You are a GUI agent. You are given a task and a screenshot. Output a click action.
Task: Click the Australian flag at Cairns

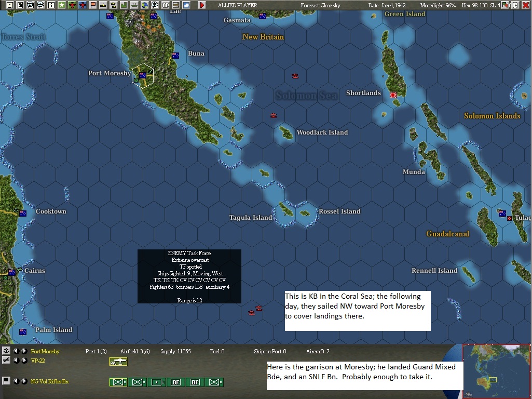click(12, 272)
